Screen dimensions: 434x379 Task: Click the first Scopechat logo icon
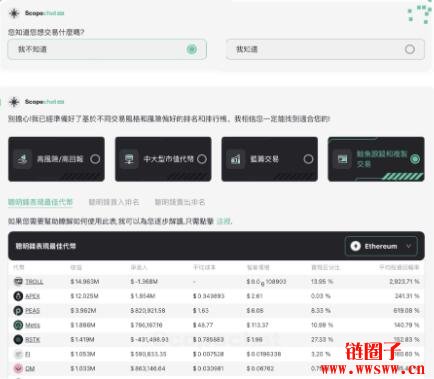[x=14, y=13]
